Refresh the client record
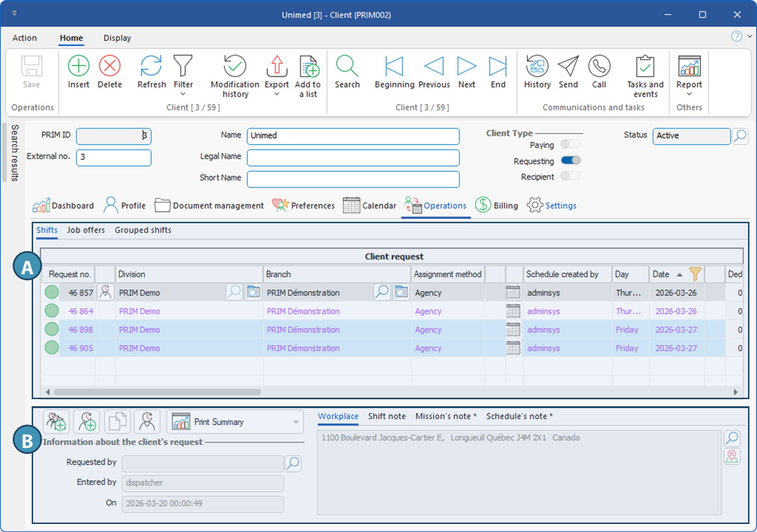The image size is (757, 532). tap(151, 66)
